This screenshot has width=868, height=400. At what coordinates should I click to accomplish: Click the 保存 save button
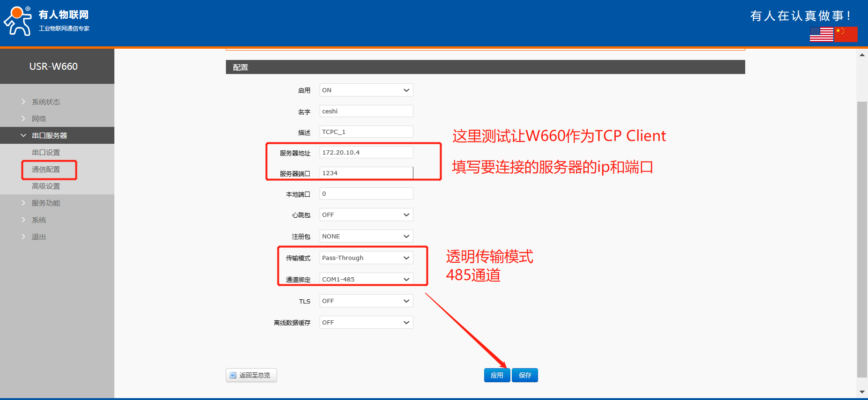pyautogui.click(x=525, y=375)
